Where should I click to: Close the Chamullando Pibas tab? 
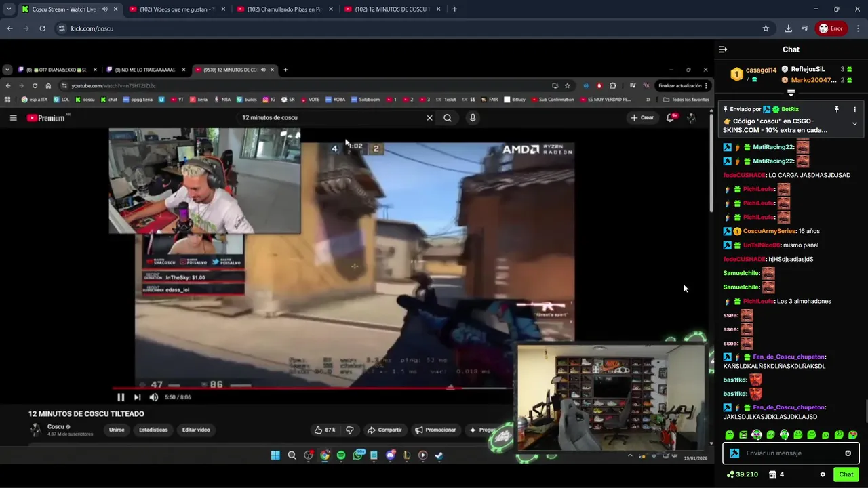[x=331, y=9]
